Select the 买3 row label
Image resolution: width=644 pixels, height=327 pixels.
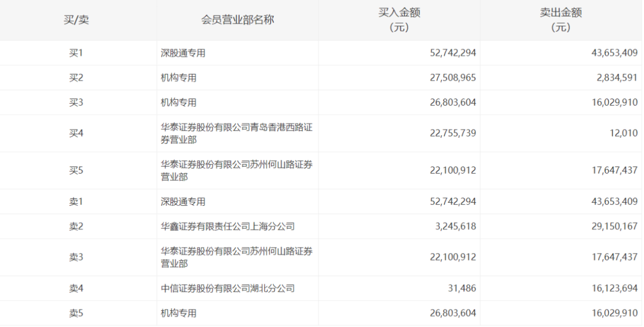click(76, 102)
